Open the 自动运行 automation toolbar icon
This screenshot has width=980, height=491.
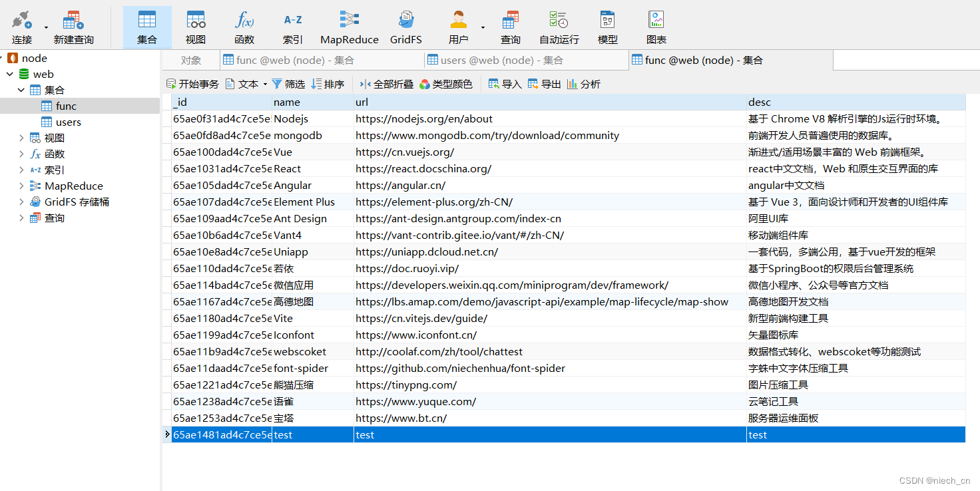coord(559,27)
